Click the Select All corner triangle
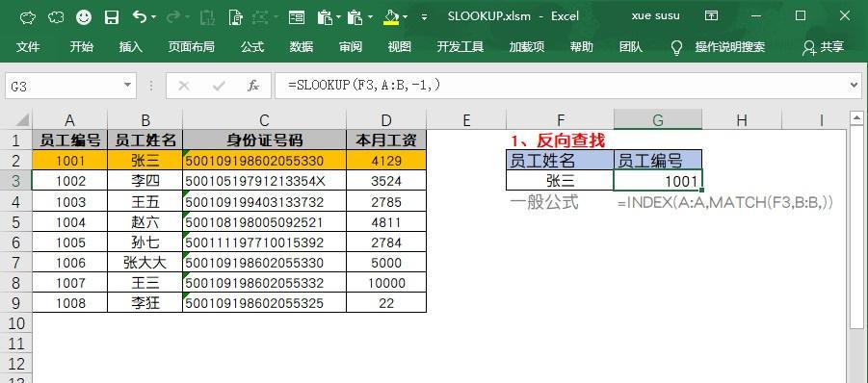The height and width of the screenshot is (383, 868). tap(21, 120)
